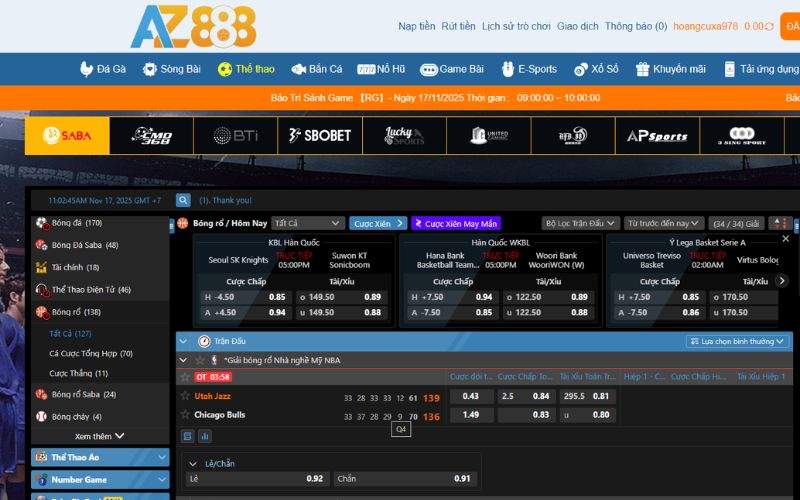Collapse the Lẻ/Chẵn section

click(x=193, y=463)
